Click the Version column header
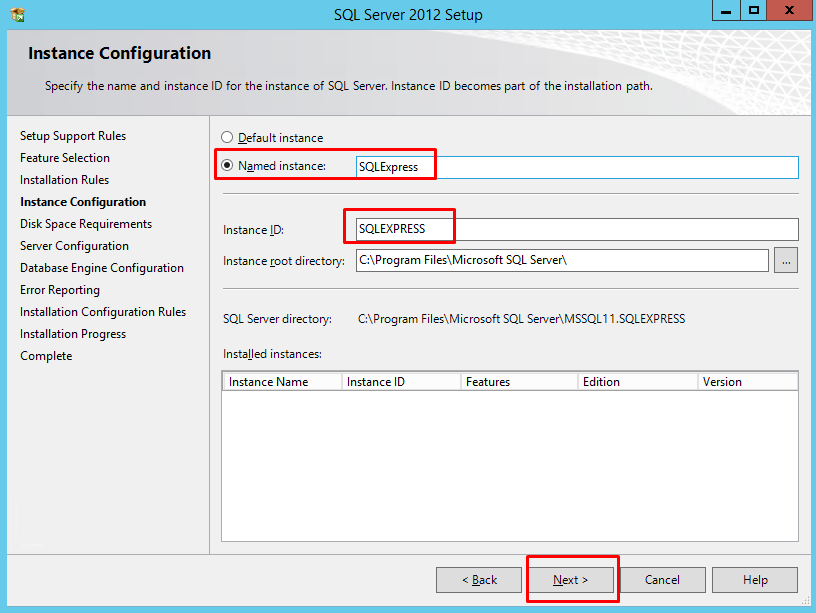 click(x=748, y=382)
